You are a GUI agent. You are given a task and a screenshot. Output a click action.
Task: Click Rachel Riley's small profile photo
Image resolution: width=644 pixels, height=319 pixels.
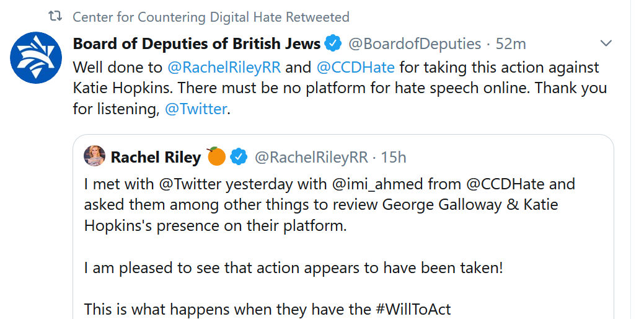pyautogui.click(x=94, y=156)
